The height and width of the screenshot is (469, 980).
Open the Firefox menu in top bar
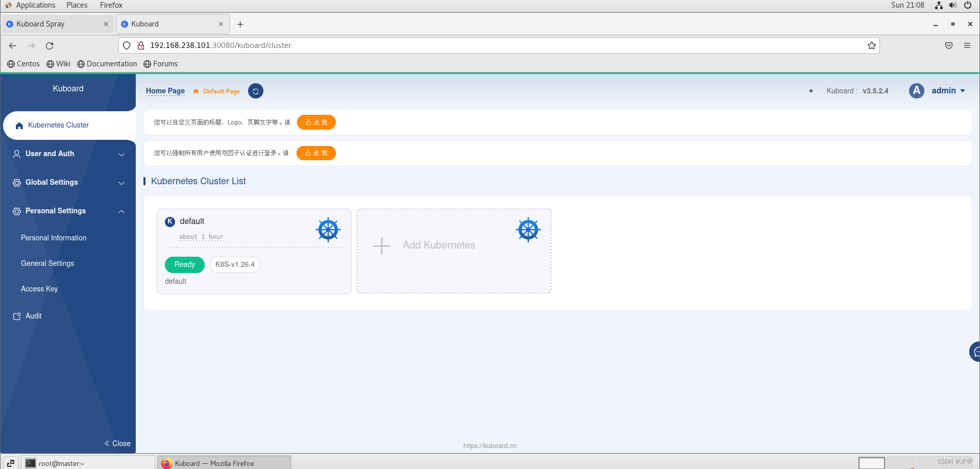pyautogui.click(x=111, y=5)
